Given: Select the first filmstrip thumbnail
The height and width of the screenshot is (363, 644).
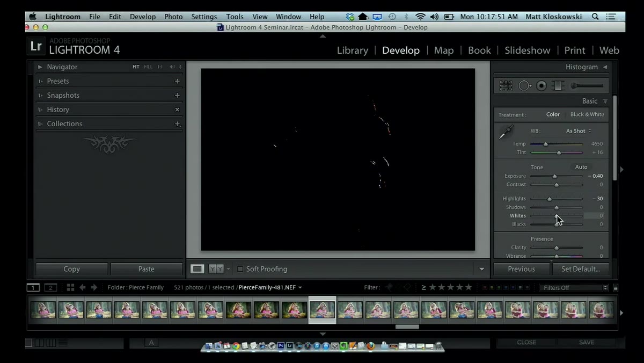Looking at the screenshot, I should tap(43, 310).
